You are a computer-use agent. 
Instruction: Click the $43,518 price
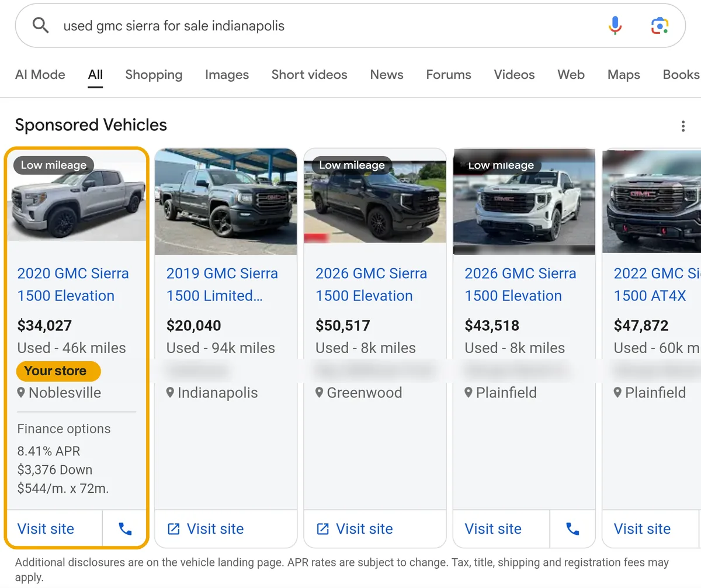(x=492, y=326)
